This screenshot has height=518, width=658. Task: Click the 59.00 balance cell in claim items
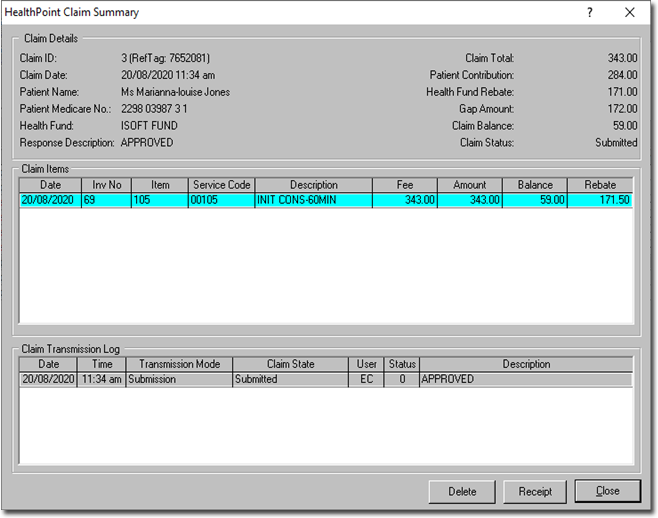tap(535, 200)
